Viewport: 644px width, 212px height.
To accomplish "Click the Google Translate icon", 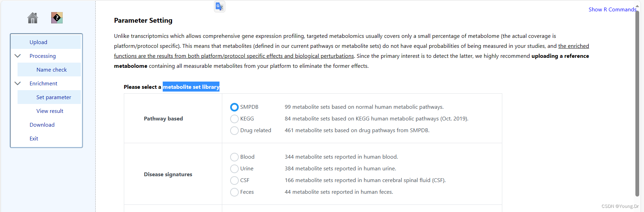I will pyautogui.click(x=219, y=7).
